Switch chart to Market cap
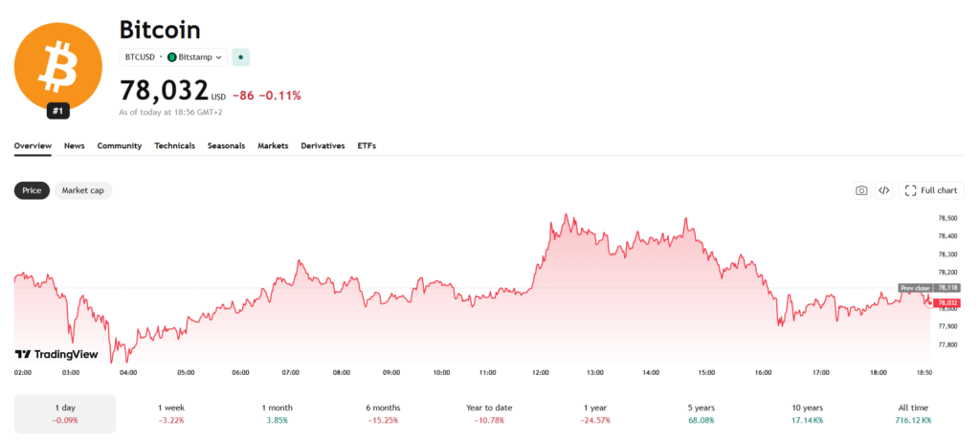The height and width of the screenshot is (442, 980). click(83, 190)
